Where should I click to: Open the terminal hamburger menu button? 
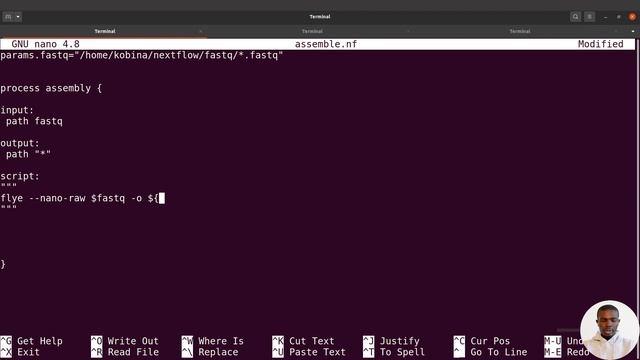pyautogui.click(x=589, y=17)
